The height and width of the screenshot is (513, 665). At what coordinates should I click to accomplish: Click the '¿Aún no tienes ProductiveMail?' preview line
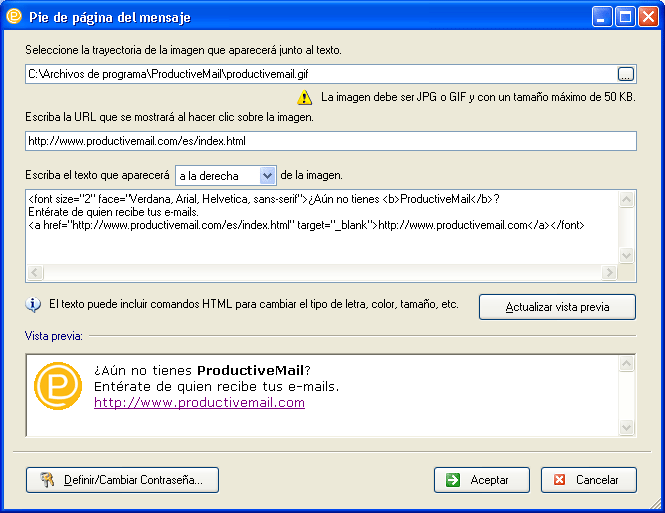[202, 371]
